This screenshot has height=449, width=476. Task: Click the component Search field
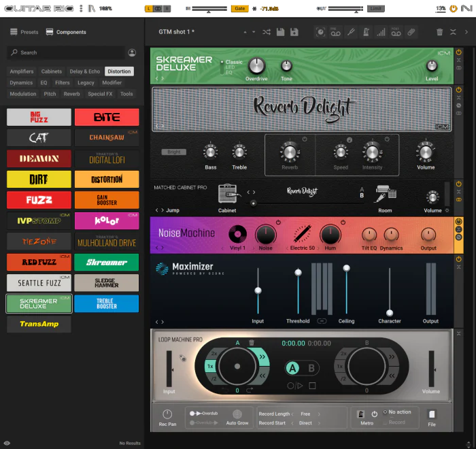point(65,52)
